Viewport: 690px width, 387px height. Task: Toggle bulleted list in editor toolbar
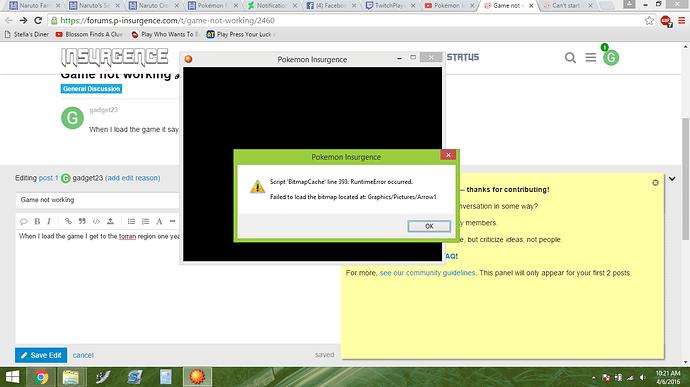point(131,221)
